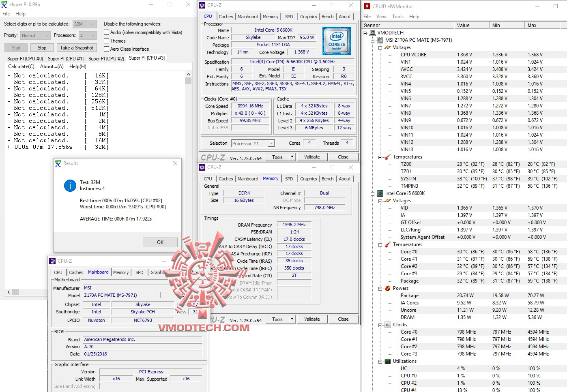
Task: Open Bench tab in CPU-Z CPU window
Action: pos(328,17)
